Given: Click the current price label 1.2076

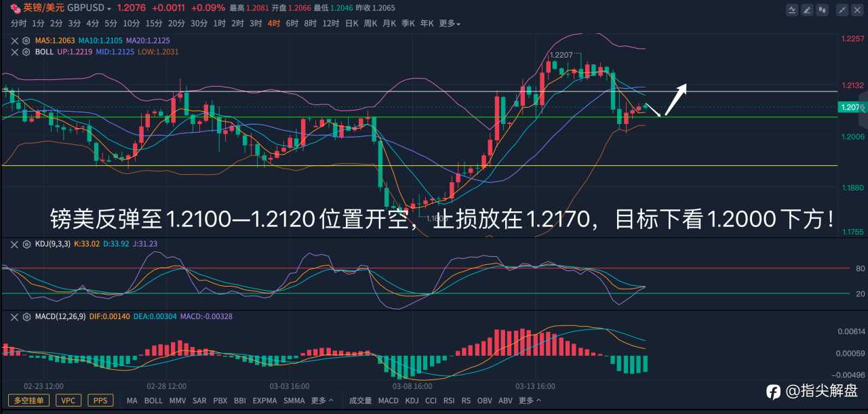Looking at the screenshot, I should pyautogui.click(x=850, y=107).
